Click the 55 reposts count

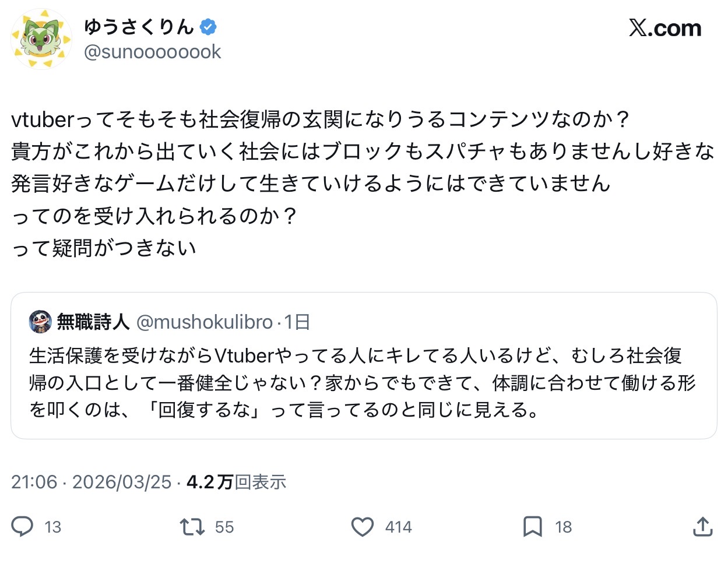tap(224, 527)
